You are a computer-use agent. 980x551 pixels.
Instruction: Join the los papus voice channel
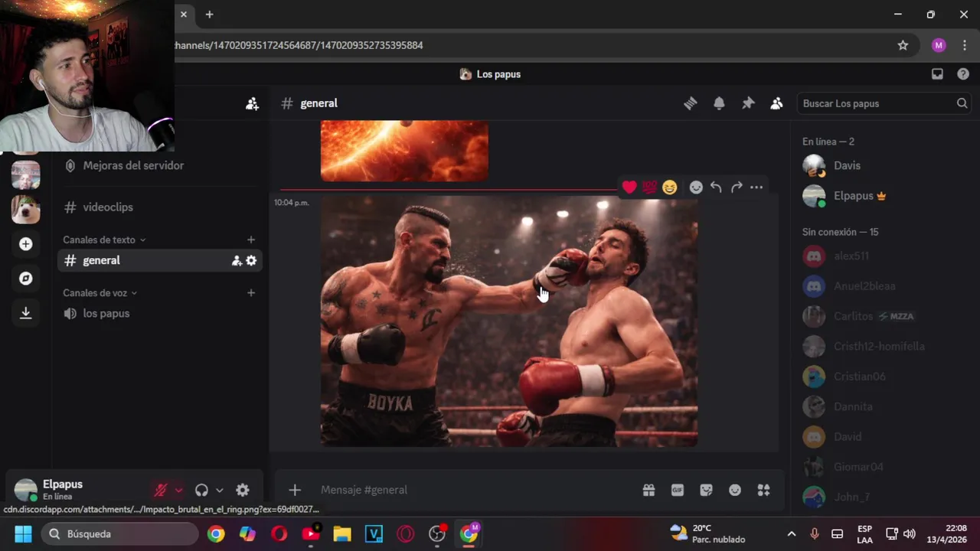(x=159, y=313)
